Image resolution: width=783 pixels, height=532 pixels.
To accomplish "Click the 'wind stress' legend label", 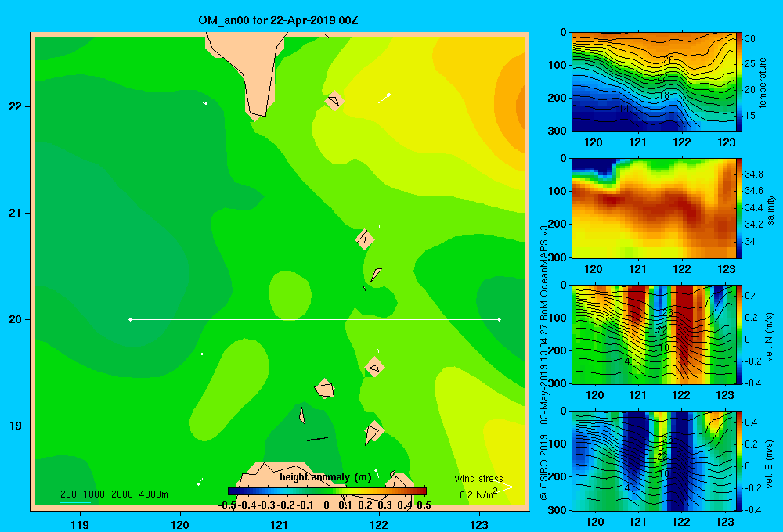I will (x=478, y=478).
